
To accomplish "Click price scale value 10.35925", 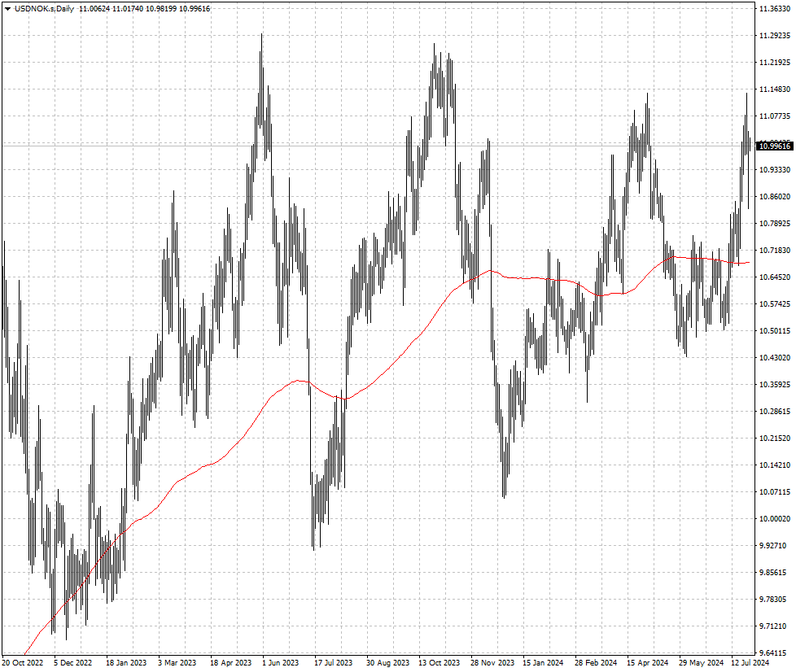I will 775,385.
